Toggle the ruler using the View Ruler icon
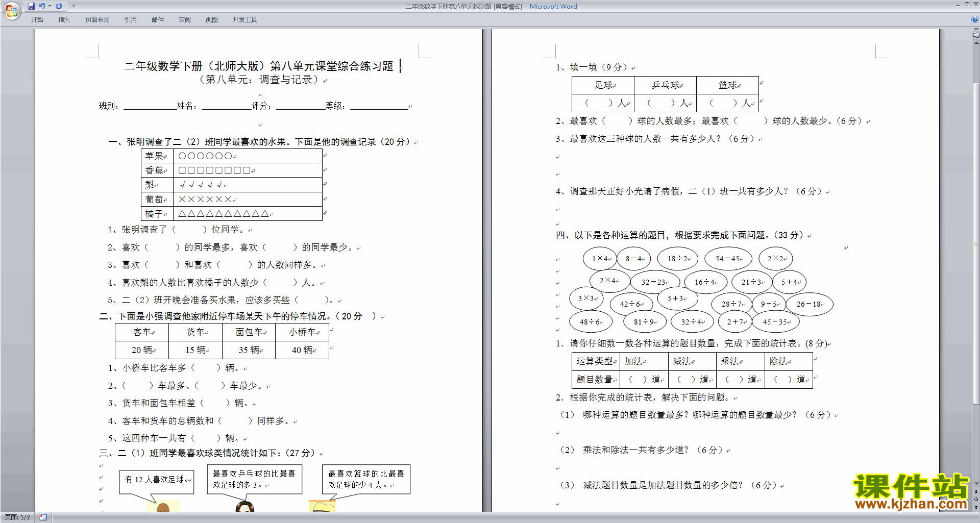This screenshot has width=980, height=523. click(976, 35)
